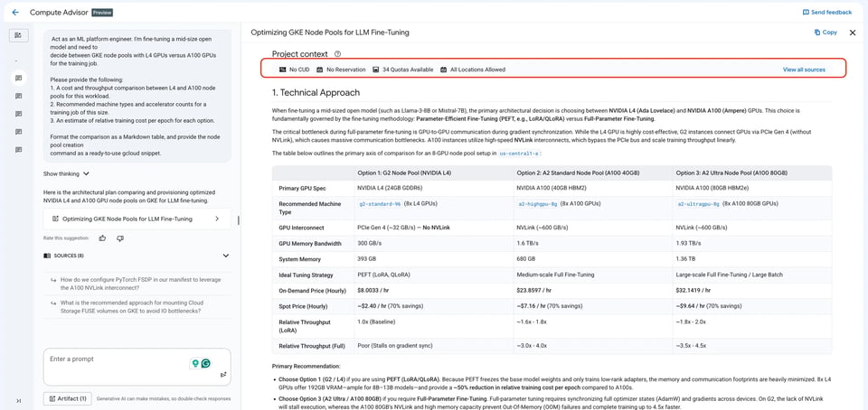The image size is (868, 410).
Task: Expand Show thinking chevron
Action: (x=86, y=173)
